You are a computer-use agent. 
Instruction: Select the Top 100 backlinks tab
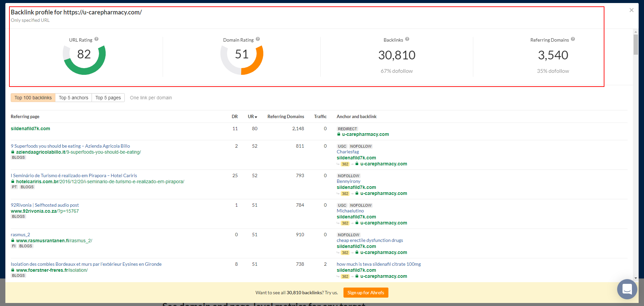pos(33,98)
